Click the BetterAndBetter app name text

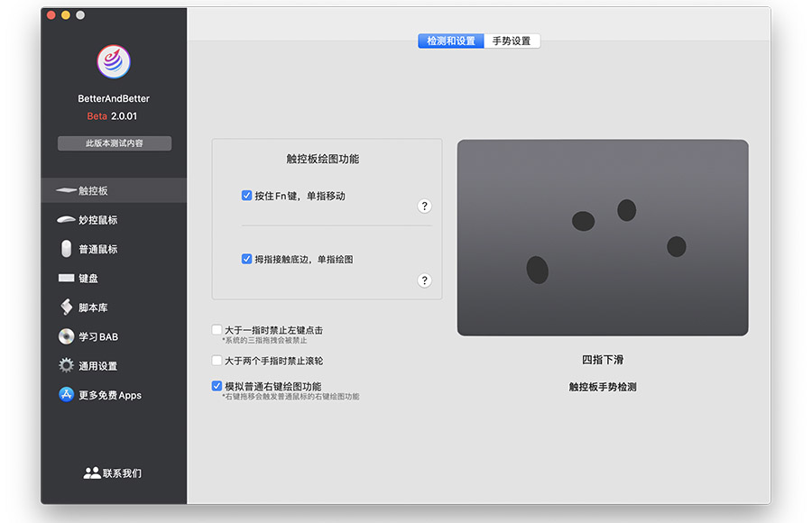[114, 98]
